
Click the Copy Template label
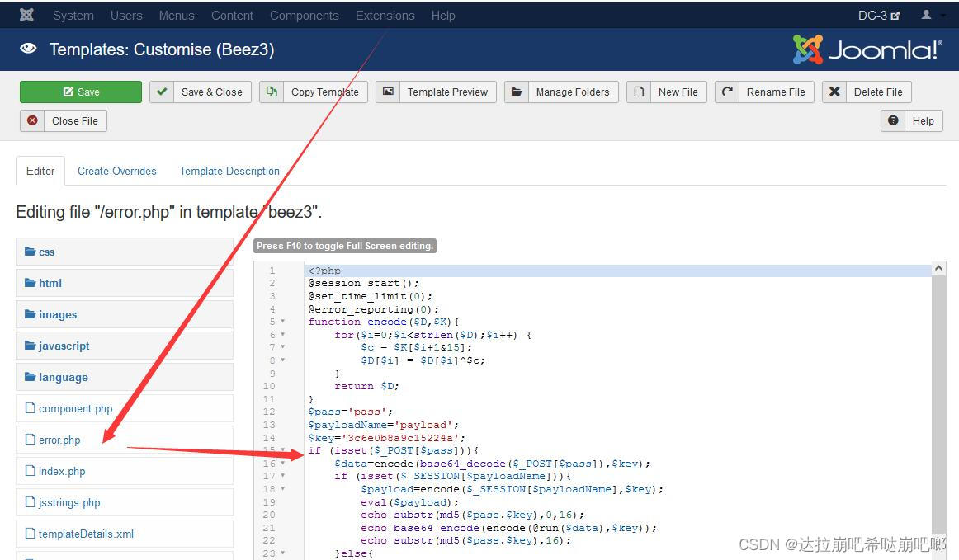click(325, 92)
